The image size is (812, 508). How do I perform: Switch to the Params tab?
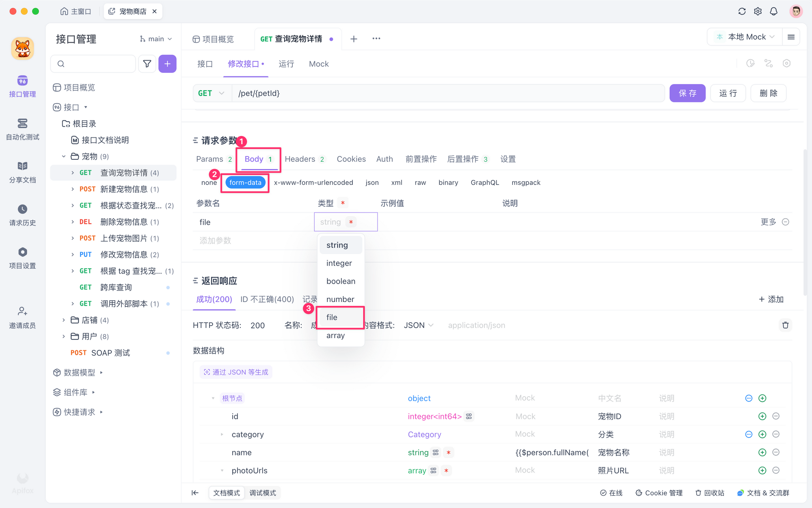coord(214,159)
